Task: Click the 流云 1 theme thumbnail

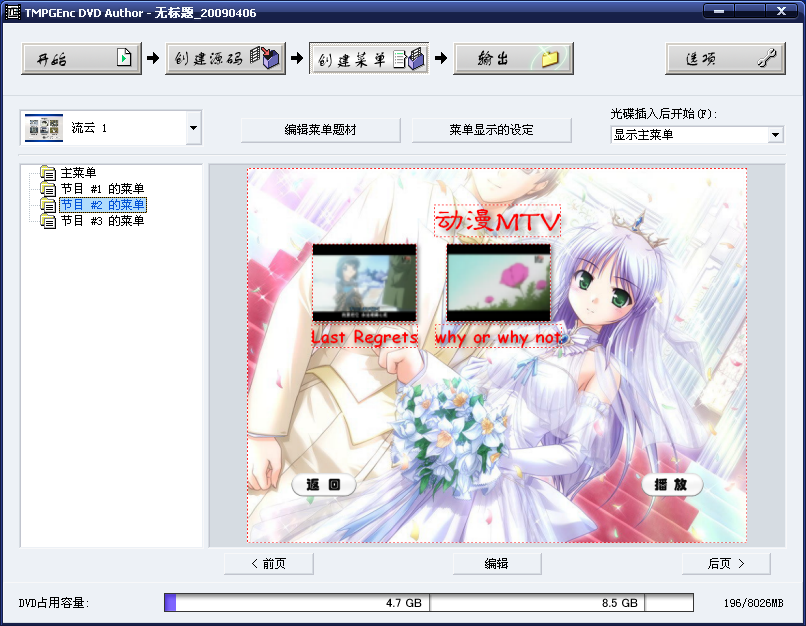Action: pyautogui.click(x=44, y=128)
